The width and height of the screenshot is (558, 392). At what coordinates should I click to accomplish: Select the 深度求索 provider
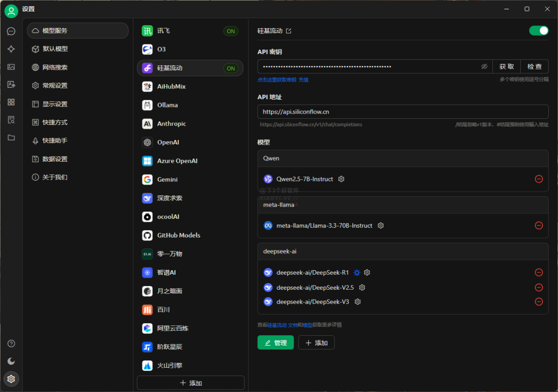190,198
